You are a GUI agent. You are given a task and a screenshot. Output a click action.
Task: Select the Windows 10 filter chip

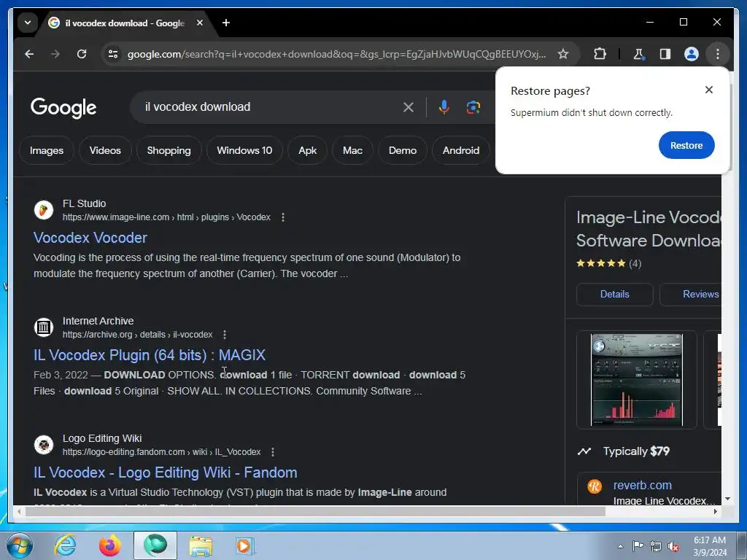pos(244,150)
